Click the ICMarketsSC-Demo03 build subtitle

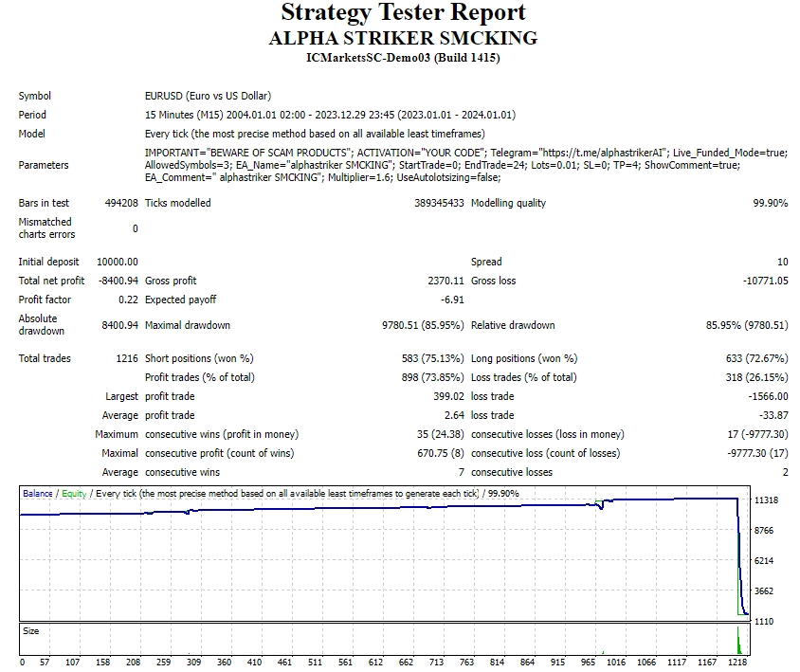click(403, 58)
